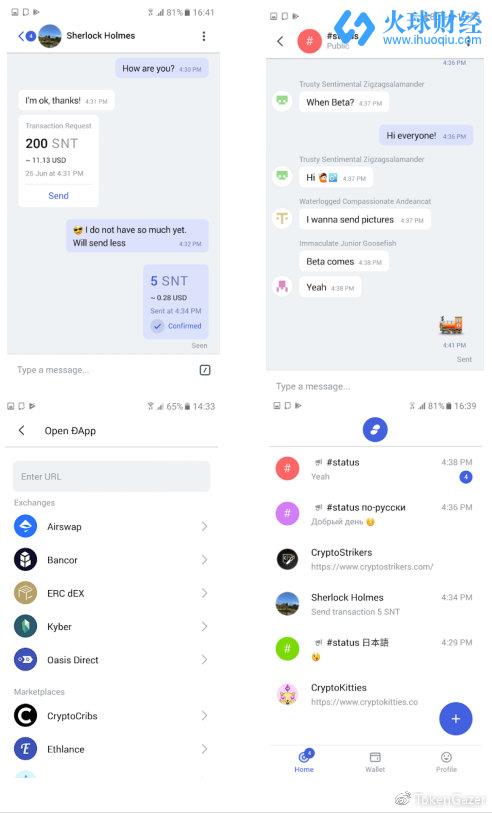The image size is (492, 813).
Task: Open the CryptoKitties avatar
Action: (287, 694)
